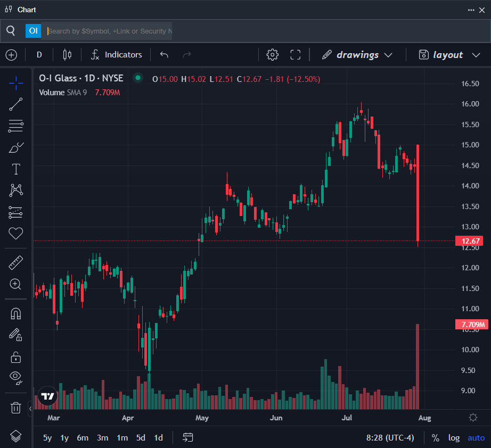Select the 3m time range
The width and height of the screenshot is (491, 448).
tap(102, 438)
